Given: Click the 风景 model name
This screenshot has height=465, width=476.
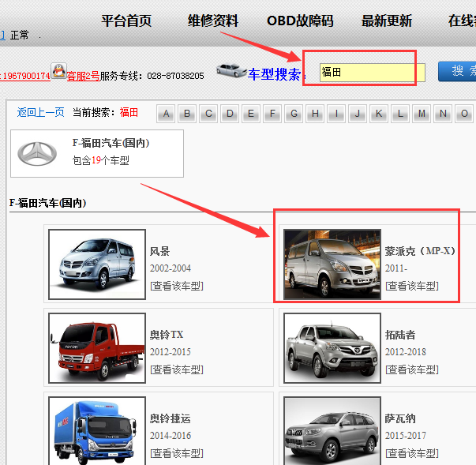Looking at the screenshot, I should (x=159, y=251).
